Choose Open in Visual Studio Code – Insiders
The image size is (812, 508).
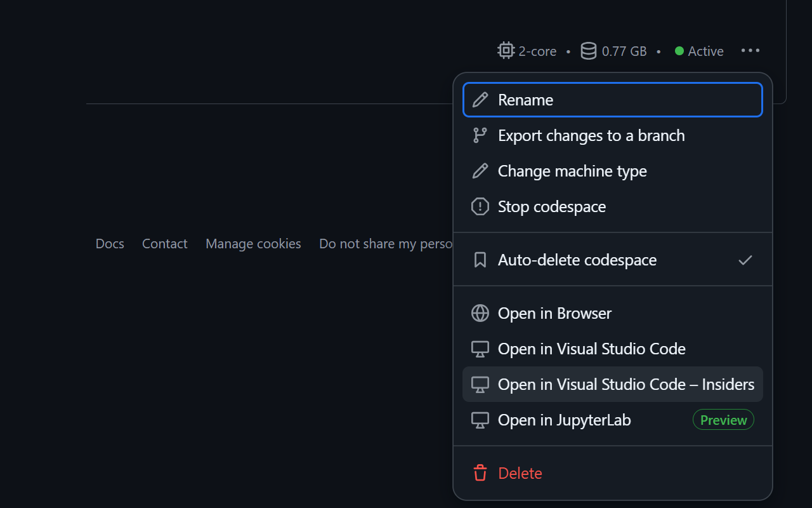[625, 384]
